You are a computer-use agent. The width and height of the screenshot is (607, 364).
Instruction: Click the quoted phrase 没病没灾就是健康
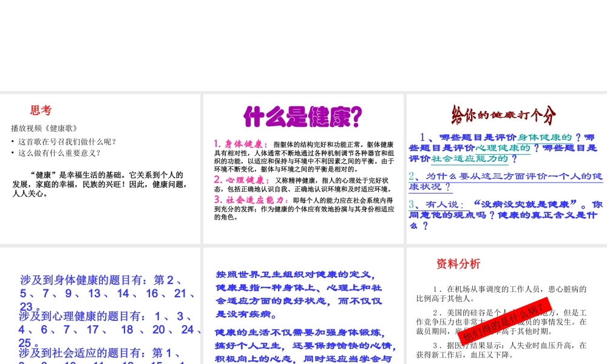tap(525, 204)
